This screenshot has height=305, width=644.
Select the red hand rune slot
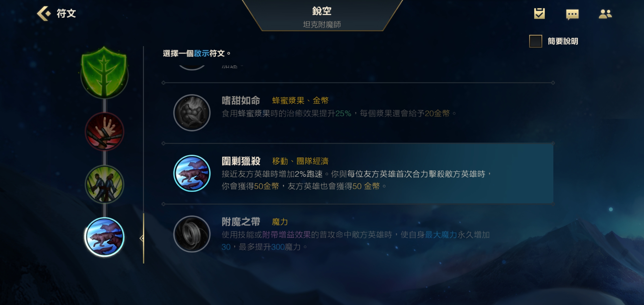tap(105, 131)
